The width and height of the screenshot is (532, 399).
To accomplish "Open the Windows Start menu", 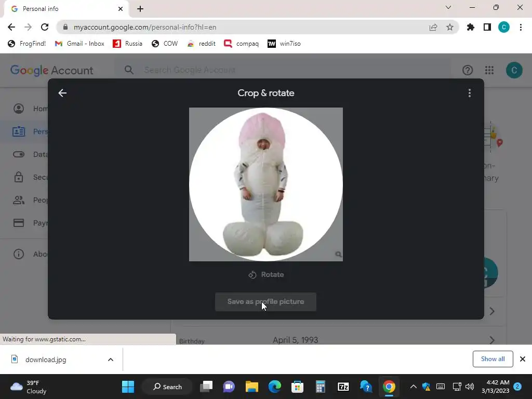I will (x=128, y=387).
